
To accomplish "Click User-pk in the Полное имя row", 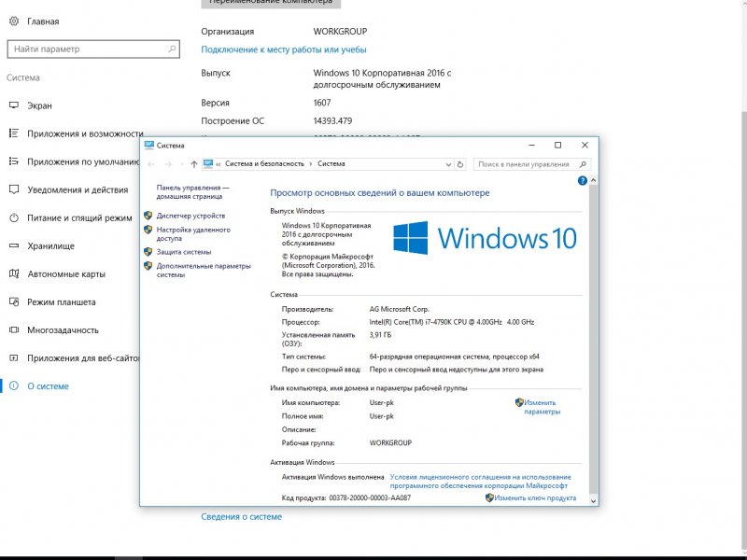I will (382, 415).
